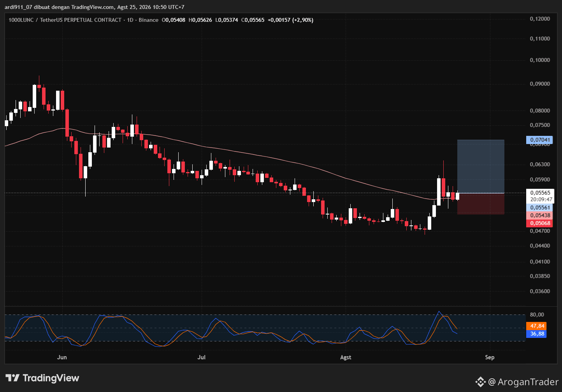The width and height of the screenshot is (562, 392).
Task: Click the Sep label on time axis
Action: click(x=490, y=357)
